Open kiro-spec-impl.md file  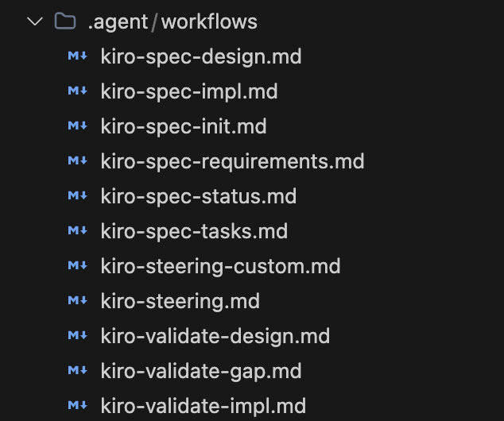(x=189, y=91)
